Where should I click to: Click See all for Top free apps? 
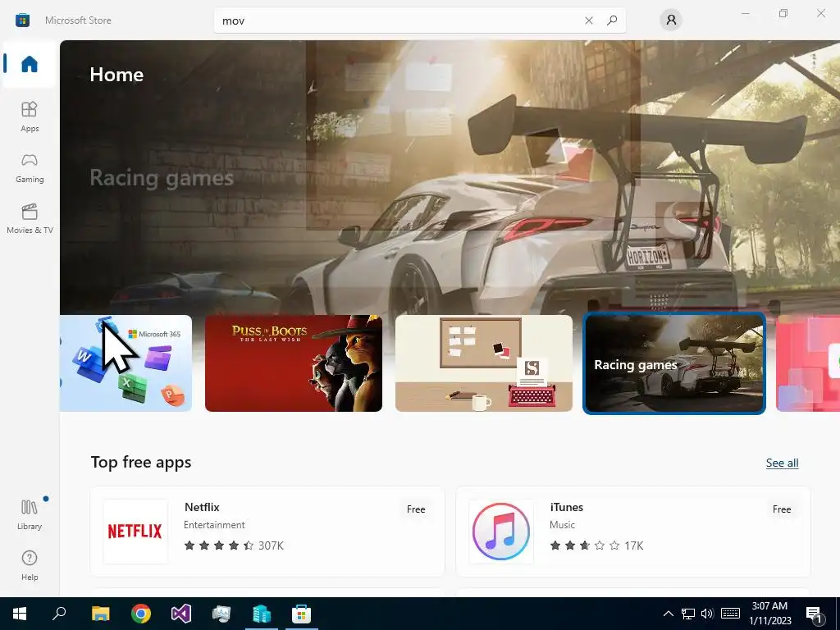click(782, 463)
